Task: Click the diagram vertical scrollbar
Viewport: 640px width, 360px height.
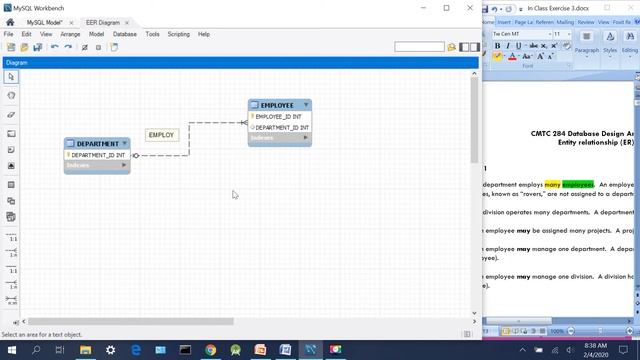Action: pyautogui.click(x=474, y=119)
